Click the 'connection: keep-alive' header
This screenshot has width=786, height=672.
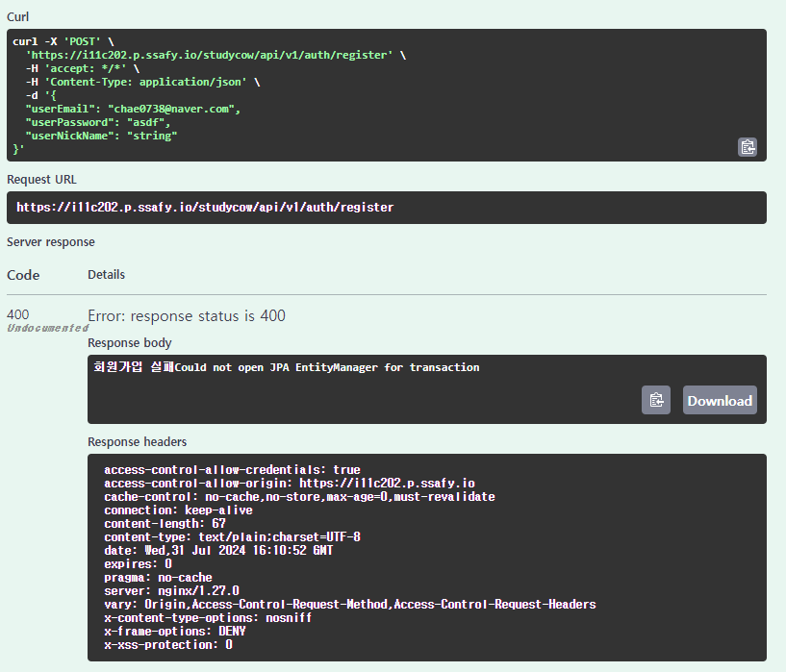(x=178, y=510)
